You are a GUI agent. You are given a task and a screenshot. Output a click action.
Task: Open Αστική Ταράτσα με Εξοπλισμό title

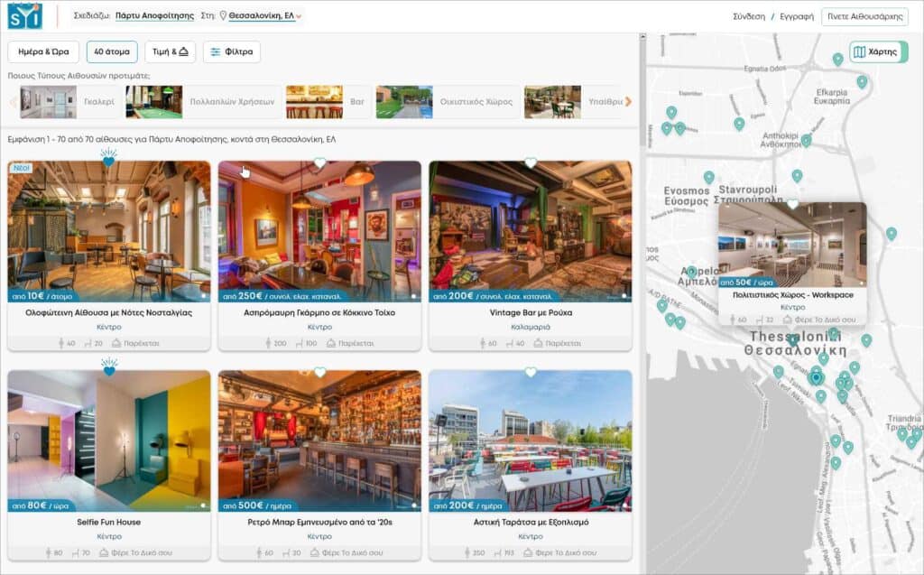coord(531,522)
